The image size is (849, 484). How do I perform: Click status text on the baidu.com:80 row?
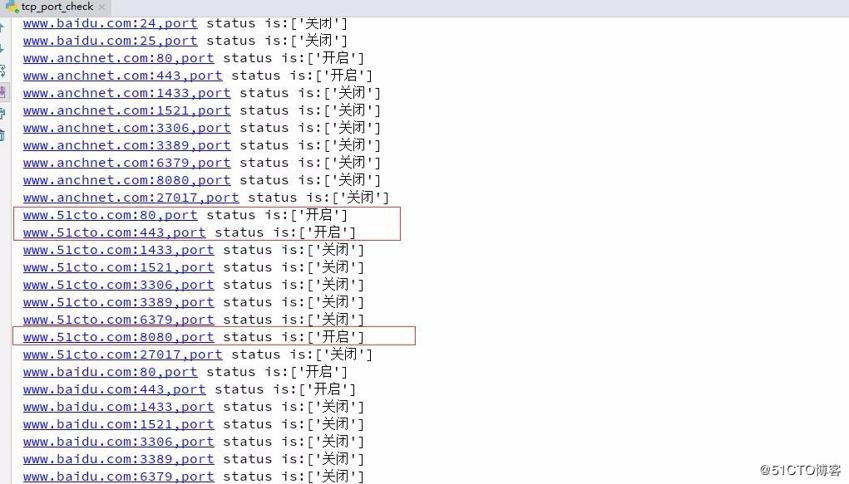click(x=277, y=372)
